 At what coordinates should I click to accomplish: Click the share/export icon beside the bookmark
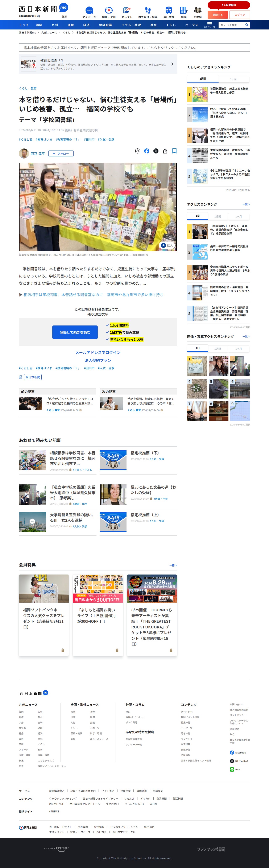(165, 151)
